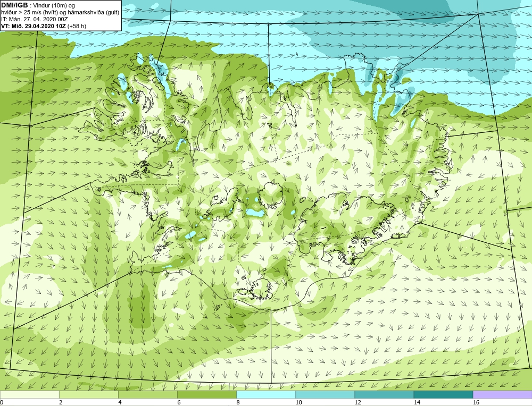The height and width of the screenshot is (406, 532).
Task: Click the 4–6 m/s green swatch
Action: tap(147, 394)
